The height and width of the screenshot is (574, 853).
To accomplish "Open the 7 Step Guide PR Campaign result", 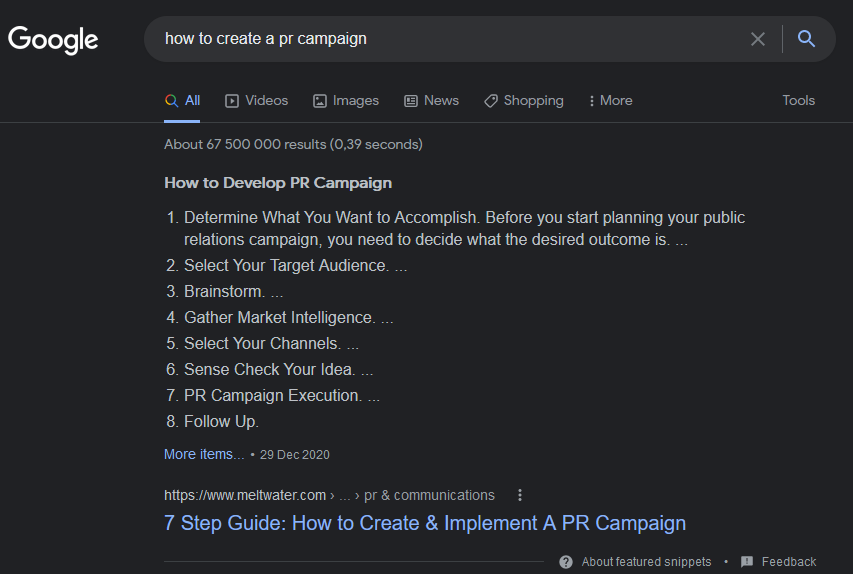I will click(x=425, y=523).
